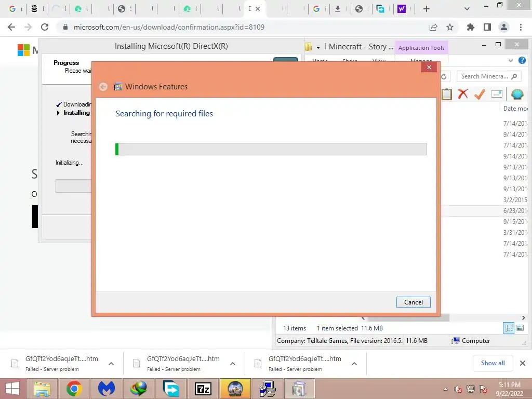Click the paste clipboard toolbar icon
The height and width of the screenshot is (399, 532).
(x=447, y=94)
